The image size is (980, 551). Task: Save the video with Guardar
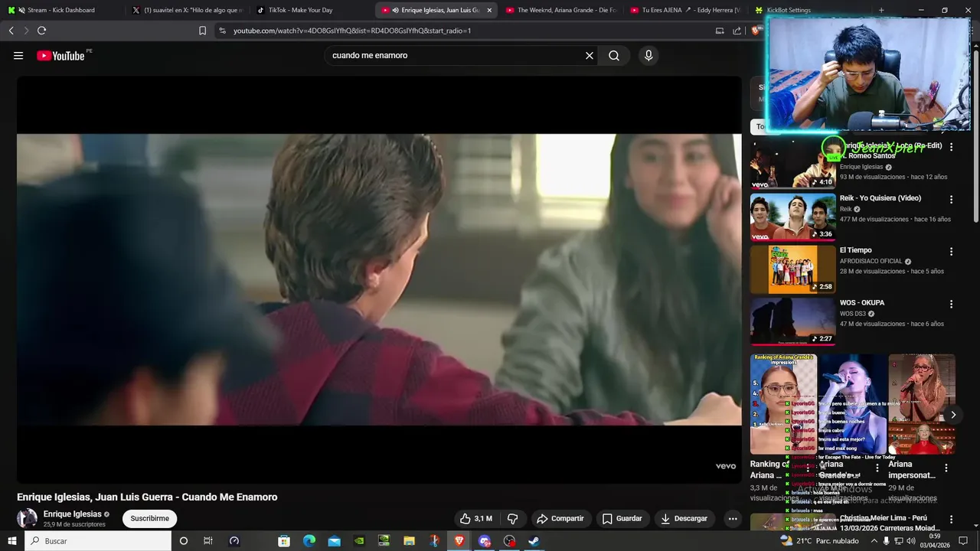point(622,519)
